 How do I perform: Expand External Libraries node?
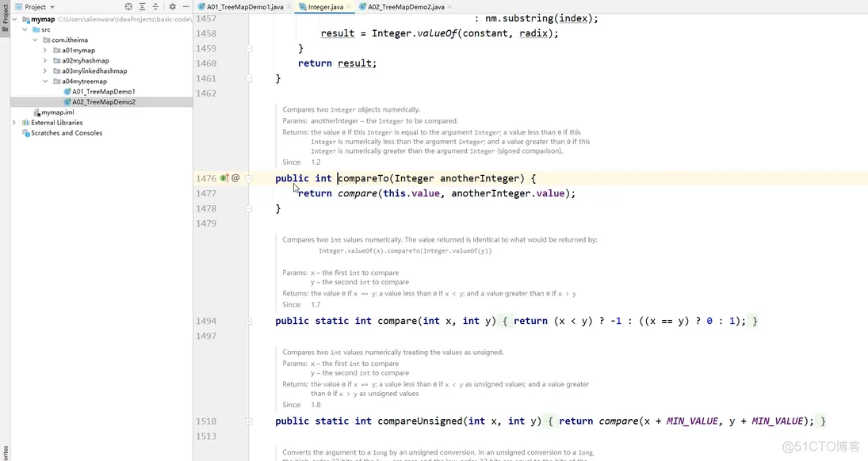click(14, 123)
